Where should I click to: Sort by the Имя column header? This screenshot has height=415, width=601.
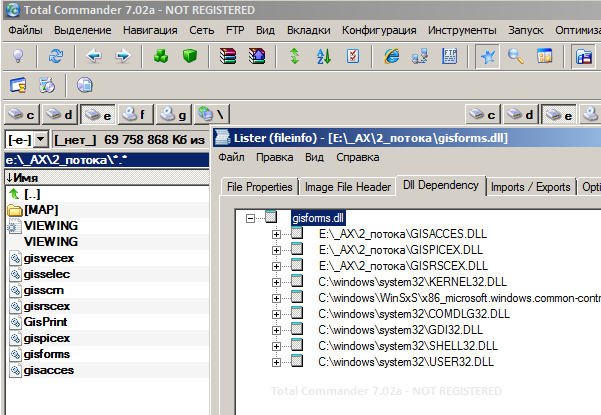(x=107, y=178)
